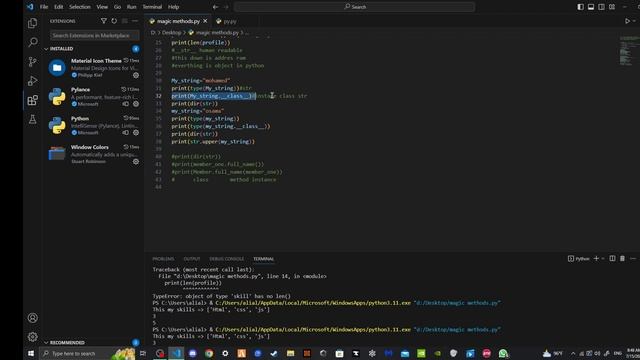Refresh the extensions list
Viewport: 640px width, 360px height.
pos(114,21)
